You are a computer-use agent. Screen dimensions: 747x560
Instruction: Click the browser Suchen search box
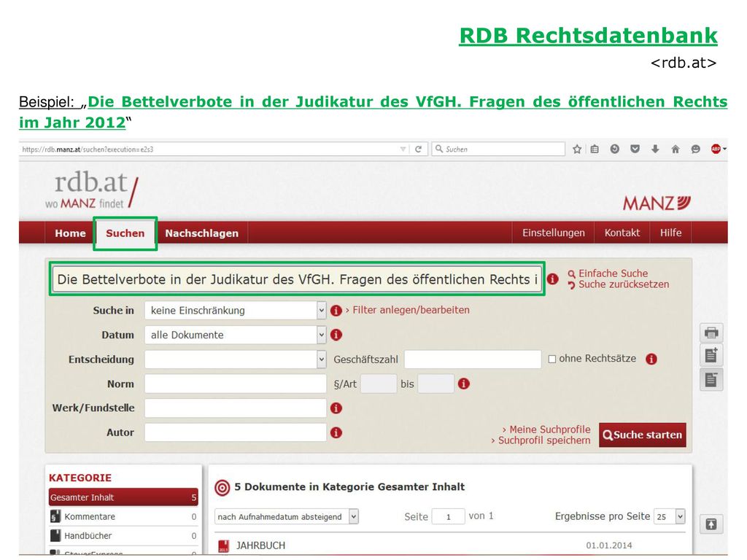tap(498, 149)
